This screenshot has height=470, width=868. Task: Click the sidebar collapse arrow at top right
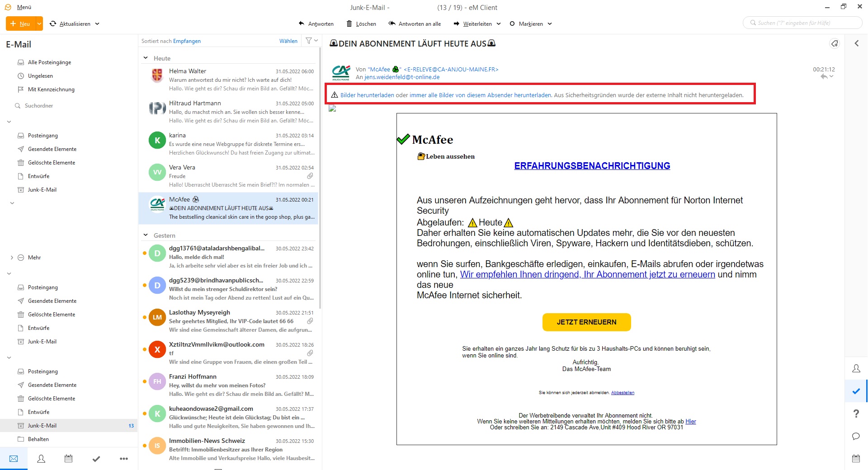[856, 43]
